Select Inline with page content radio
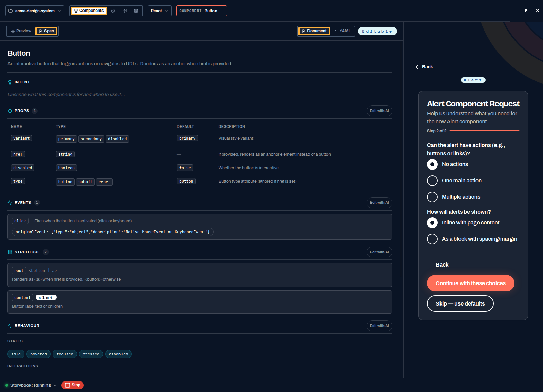The width and height of the screenshot is (543, 392). [x=432, y=223]
